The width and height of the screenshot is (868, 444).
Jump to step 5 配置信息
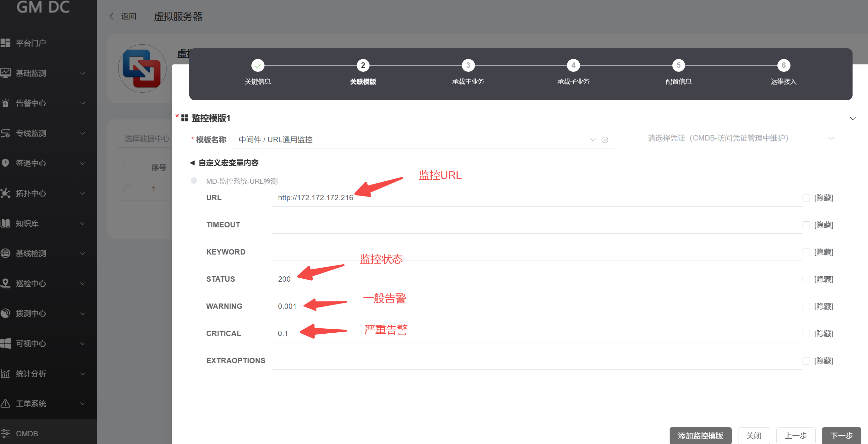(x=678, y=65)
